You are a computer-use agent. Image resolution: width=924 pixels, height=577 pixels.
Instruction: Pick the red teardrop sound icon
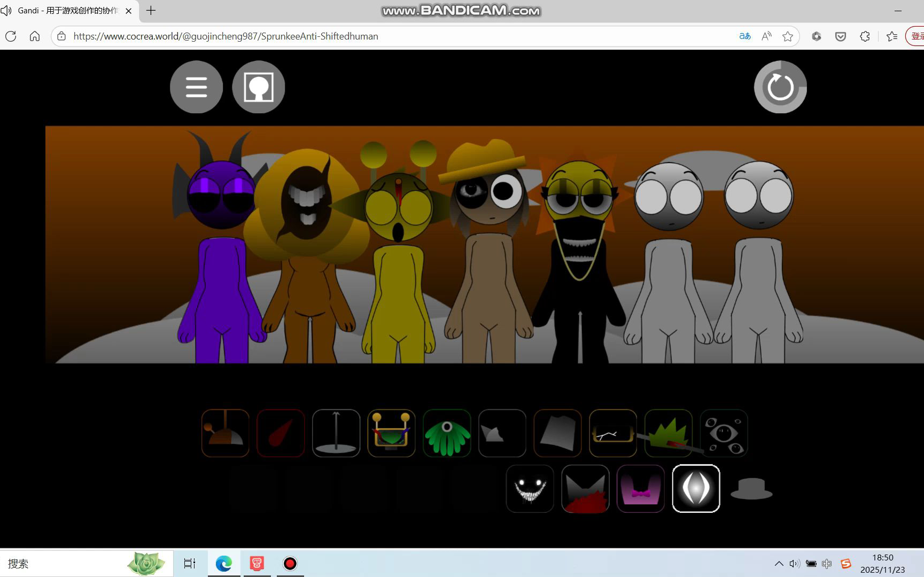click(x=281, y=433)
